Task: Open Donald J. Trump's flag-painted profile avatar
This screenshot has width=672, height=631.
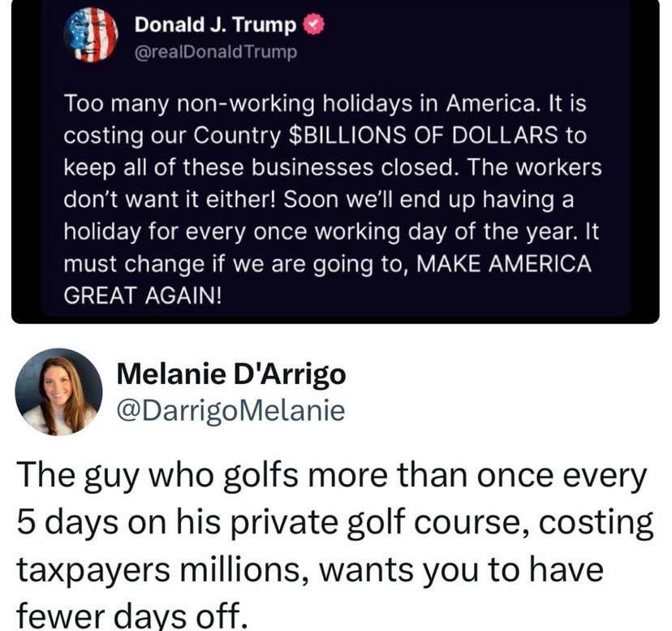Action: tap(91, 36)
